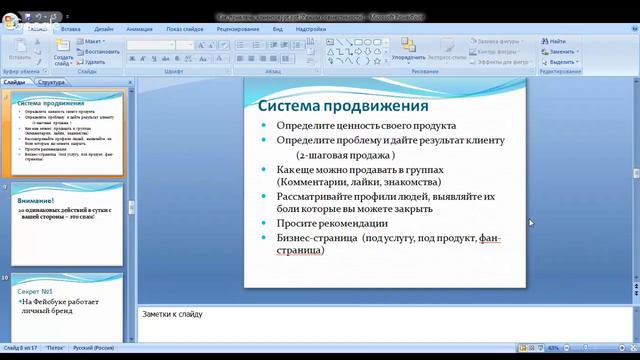640x360 pixels.
Task: Toggle bulleted list
Action: pos(241,45)
